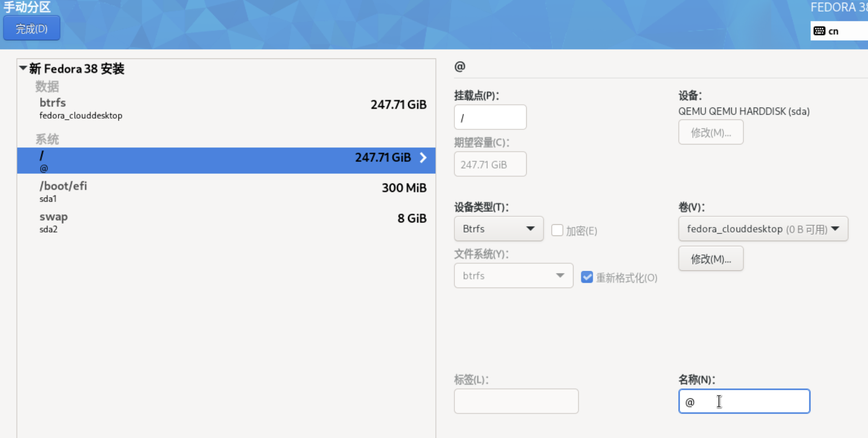This screenshot has width=868, height=438.
Task: Open the cn keyboard layout indicator
Action: [839, 31]
